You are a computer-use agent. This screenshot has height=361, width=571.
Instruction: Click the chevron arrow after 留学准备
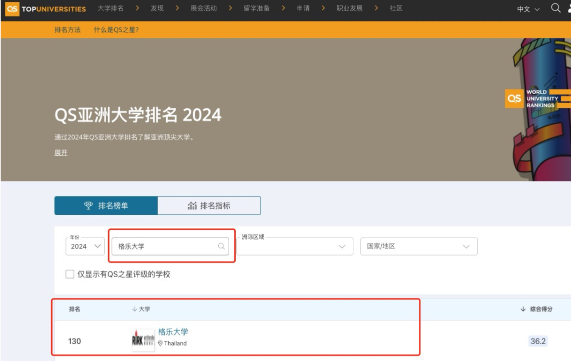(x=283, y=8)
